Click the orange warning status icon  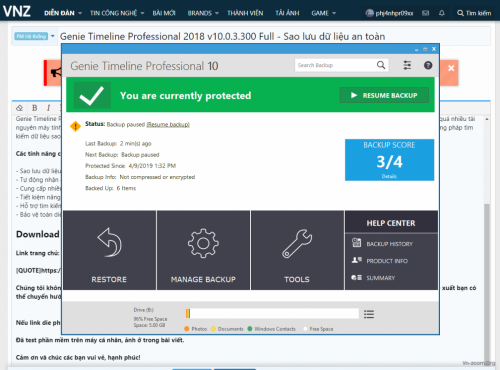(75, 126)
